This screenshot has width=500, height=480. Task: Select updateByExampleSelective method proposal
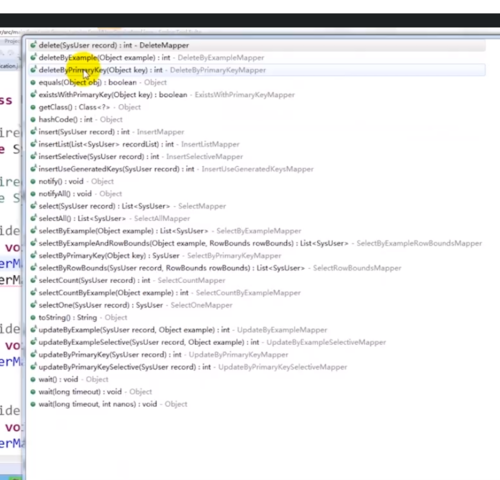257,342
